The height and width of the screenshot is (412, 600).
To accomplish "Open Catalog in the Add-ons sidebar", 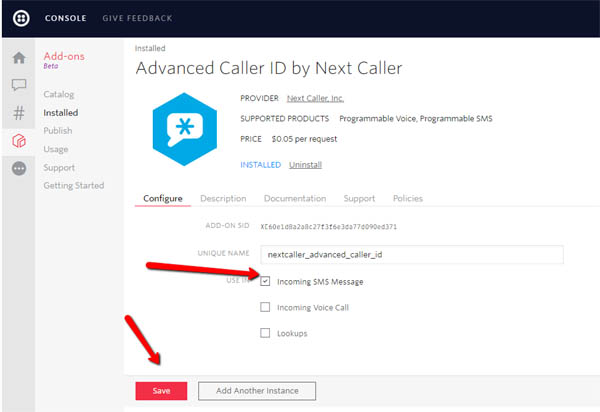I will (59, 94).
